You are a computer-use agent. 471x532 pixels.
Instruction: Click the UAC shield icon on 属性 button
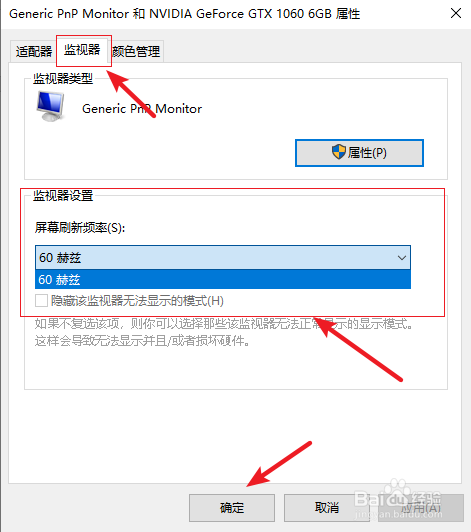point(339,152)
